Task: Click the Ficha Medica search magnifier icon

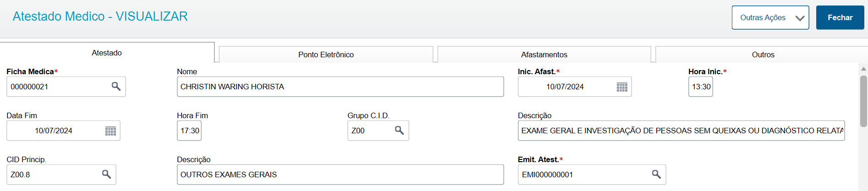Action: click(x=116, y=87)
